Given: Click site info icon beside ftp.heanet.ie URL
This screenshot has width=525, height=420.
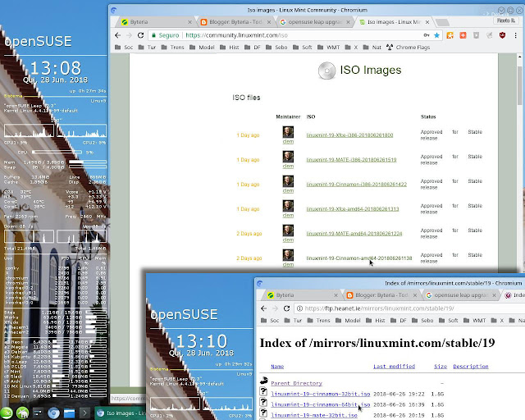Looking at the screenshot, I should click(299, 308).
